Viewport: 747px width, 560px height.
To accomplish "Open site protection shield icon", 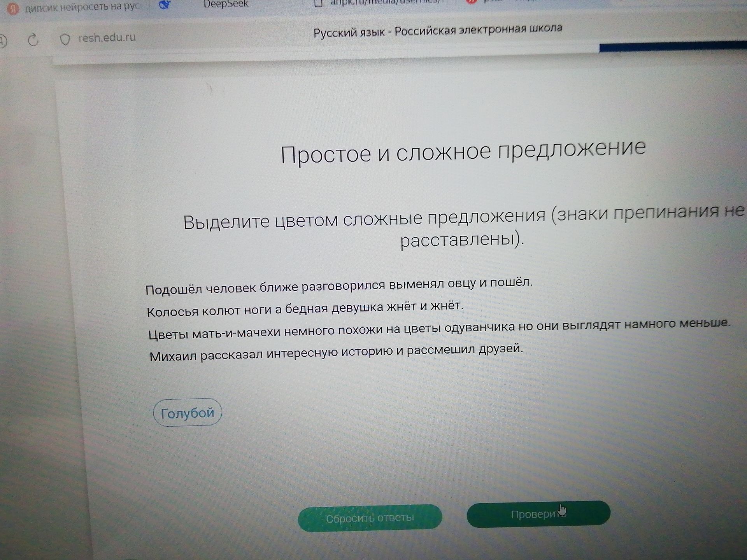I will [65, 39].
